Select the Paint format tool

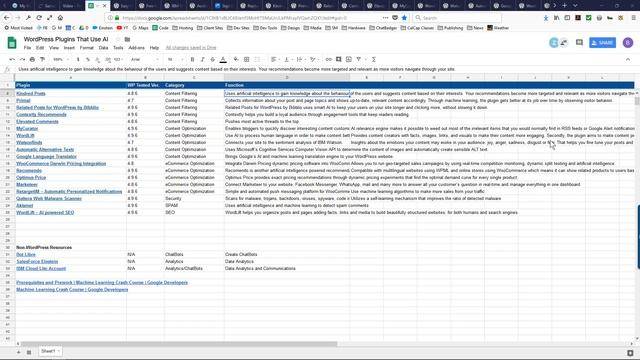click(x=42, y=60)
